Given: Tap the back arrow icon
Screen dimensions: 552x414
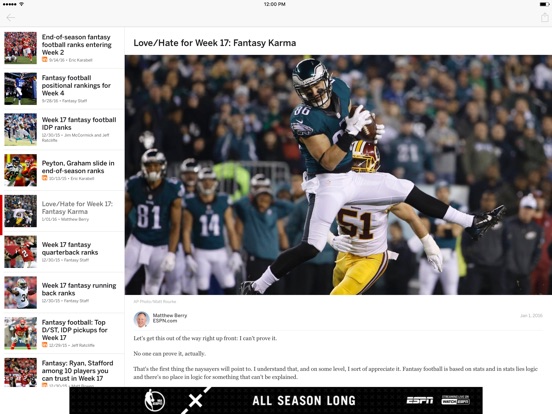Looking at the screenshot, I should point(11,17).
